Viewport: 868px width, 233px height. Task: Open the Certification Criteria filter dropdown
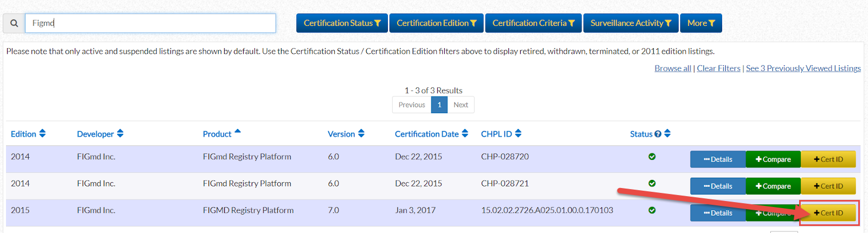pyautogui.click(x=533, y=23)
